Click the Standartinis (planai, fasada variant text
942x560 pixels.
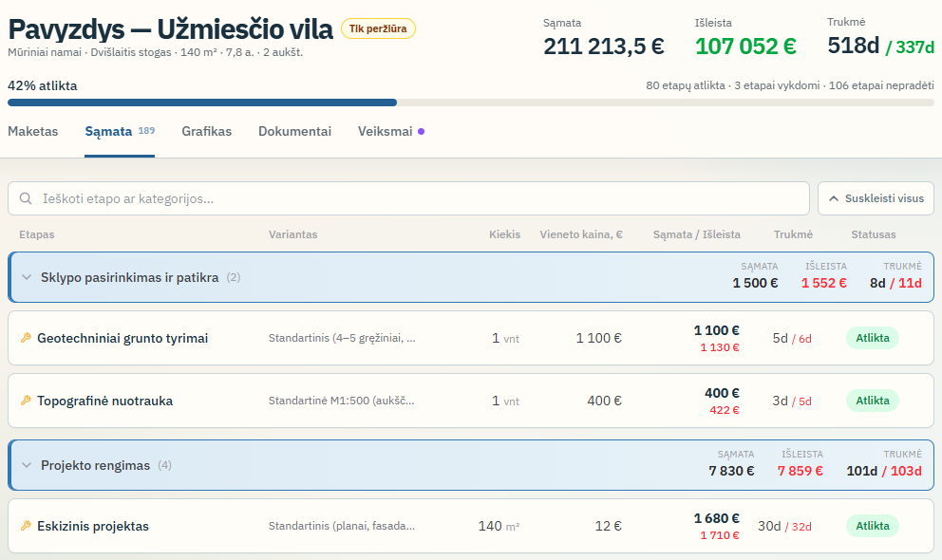tap(342, 526)
